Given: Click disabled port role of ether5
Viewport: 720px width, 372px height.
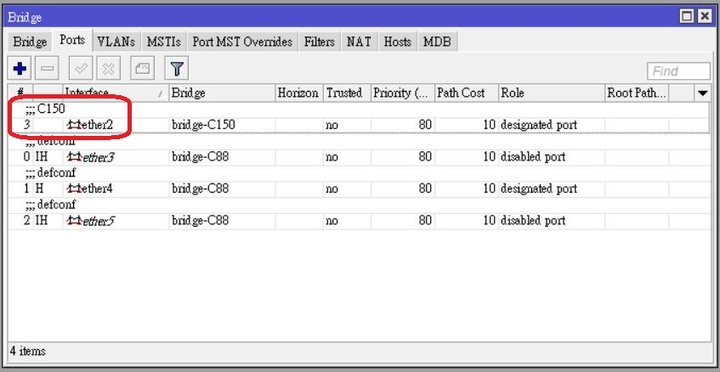Looking at the screenshot, I should point(533,221).
